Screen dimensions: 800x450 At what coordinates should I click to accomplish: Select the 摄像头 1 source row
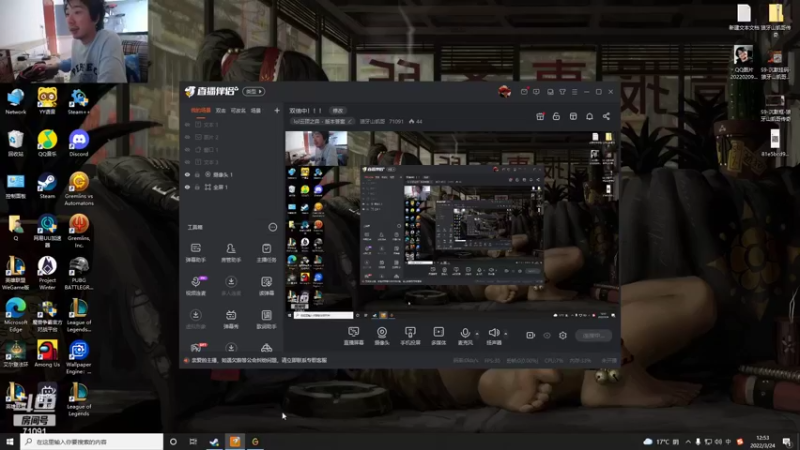pos(231,174)
